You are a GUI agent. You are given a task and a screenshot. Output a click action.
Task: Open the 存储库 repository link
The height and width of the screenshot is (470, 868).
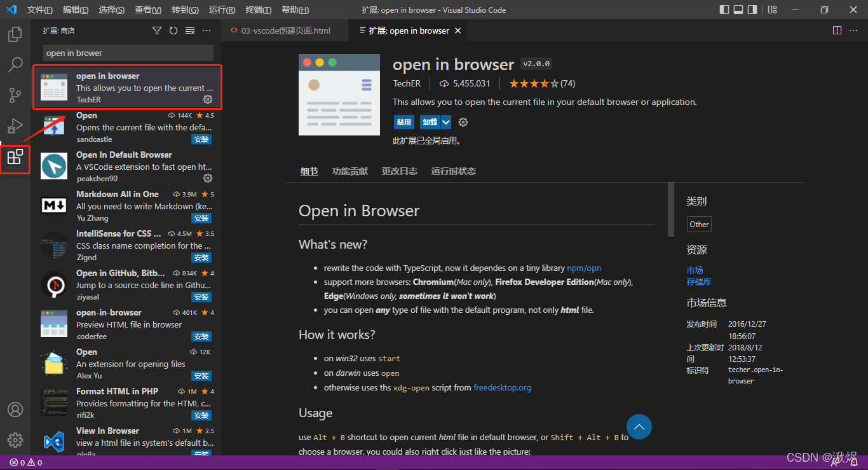699,282
